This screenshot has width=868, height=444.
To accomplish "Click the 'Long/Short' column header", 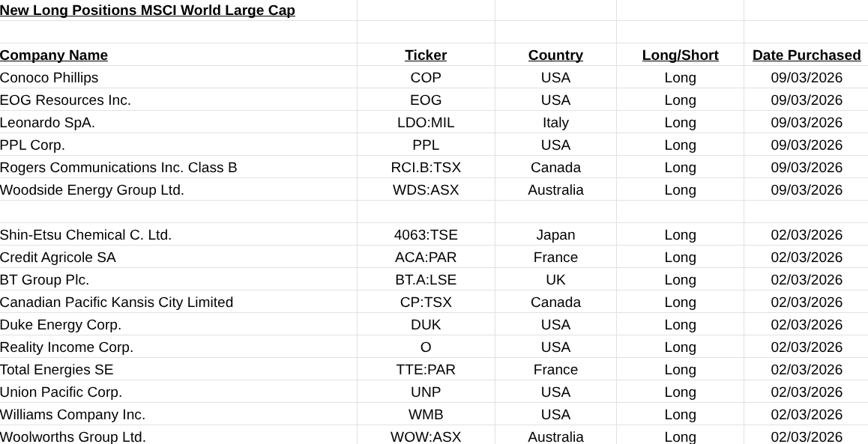I will tap(680, 55).
